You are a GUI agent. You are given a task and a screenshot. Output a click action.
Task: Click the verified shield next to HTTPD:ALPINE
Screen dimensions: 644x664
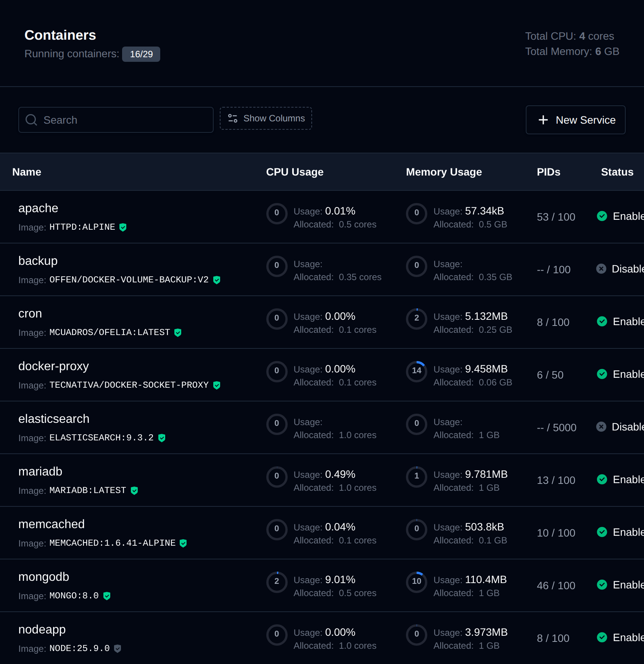(123, 227)
